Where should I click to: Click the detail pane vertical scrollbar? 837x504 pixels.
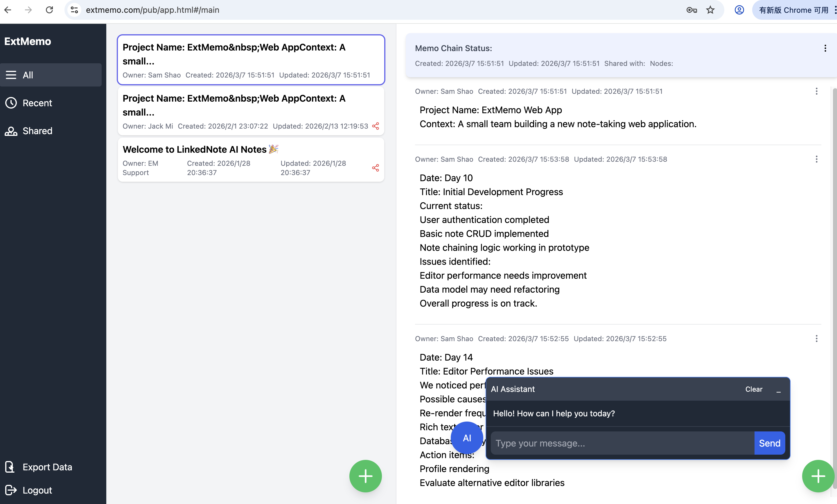834,289
